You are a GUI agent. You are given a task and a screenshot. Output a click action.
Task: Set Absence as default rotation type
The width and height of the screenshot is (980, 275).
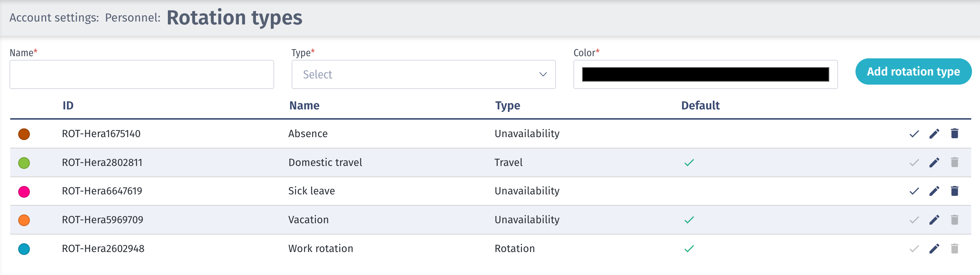[914, 134]
